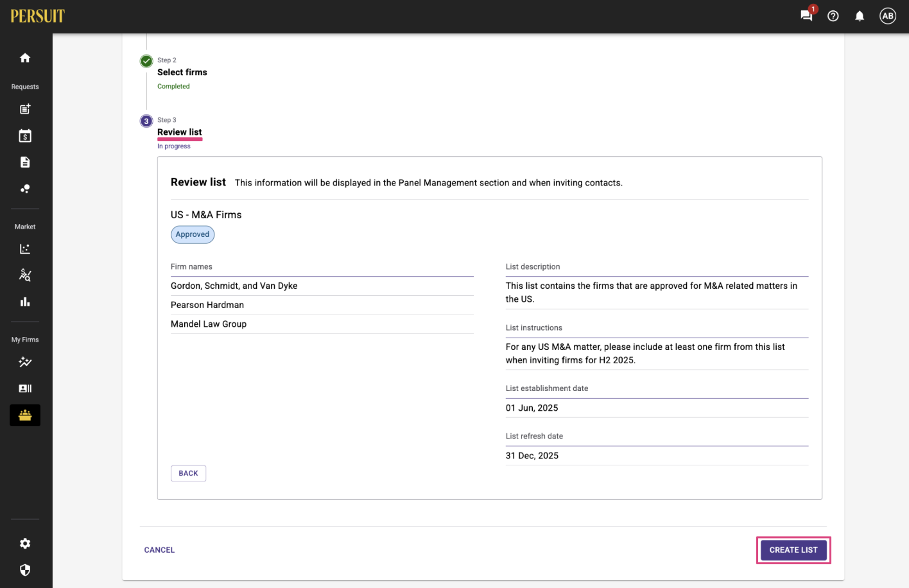
Task: Select Step 3 Review list step
Action: (x=180, y=132)
